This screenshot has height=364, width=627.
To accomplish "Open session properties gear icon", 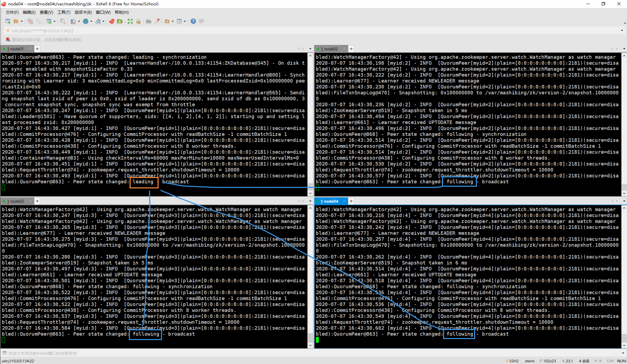I will (x=49, y=21).
